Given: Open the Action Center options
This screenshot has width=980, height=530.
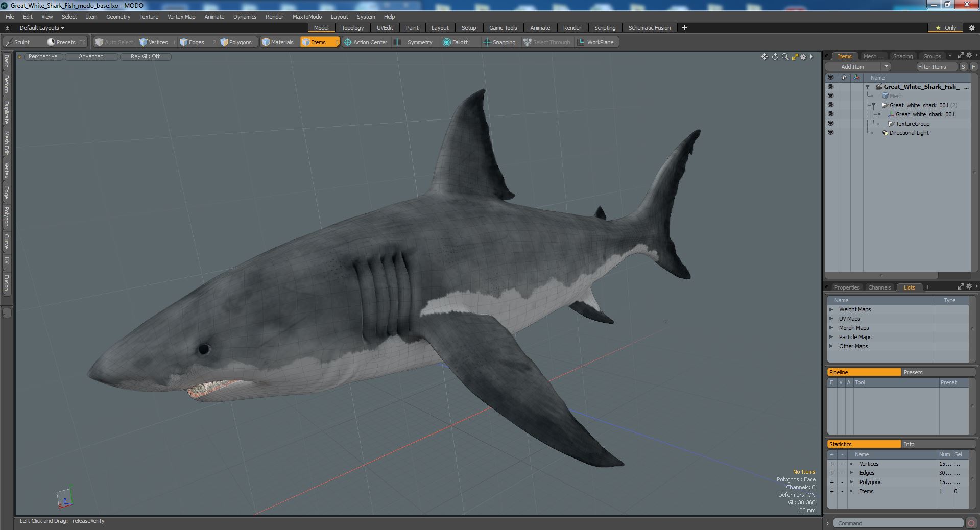Looking at the screenshot, I should [366, 42].
